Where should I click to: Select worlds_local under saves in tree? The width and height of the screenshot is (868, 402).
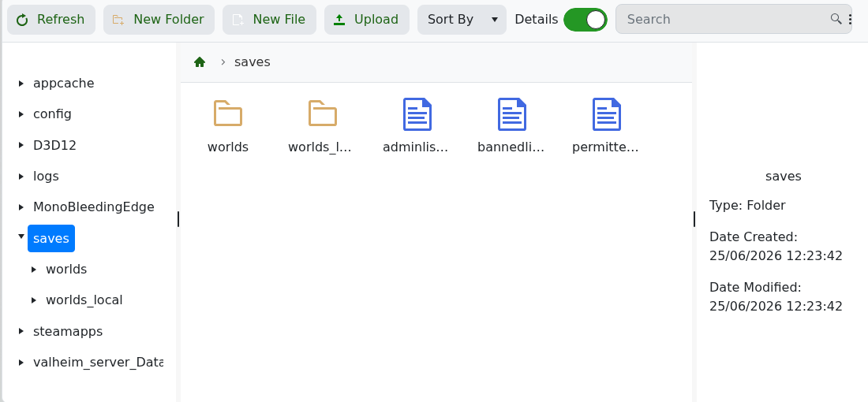84,300
